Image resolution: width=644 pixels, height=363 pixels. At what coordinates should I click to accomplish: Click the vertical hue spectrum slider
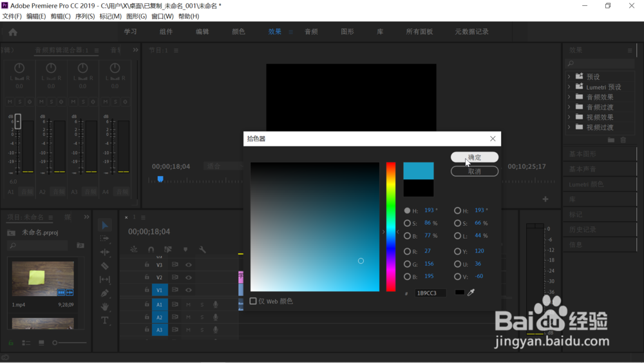pos(391,227)
